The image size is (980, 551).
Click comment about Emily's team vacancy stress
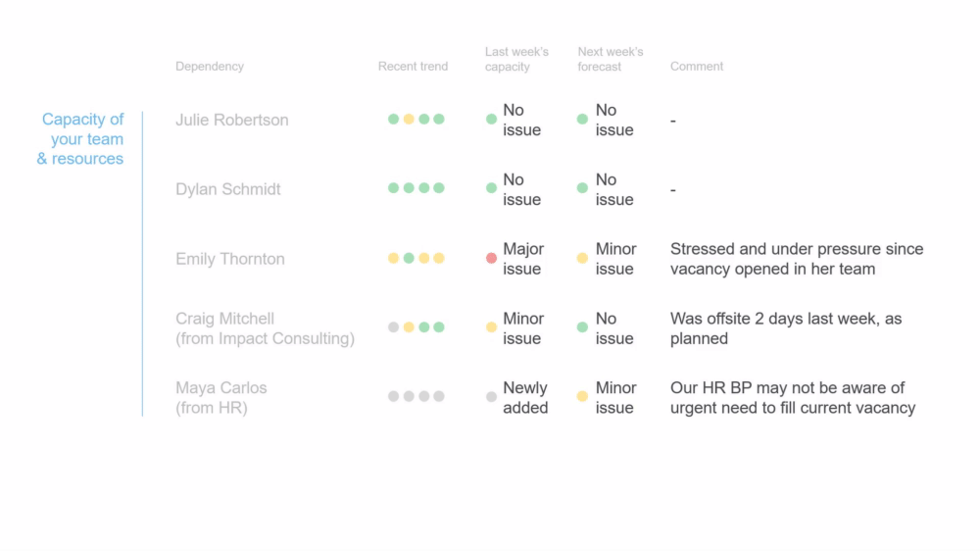(x=797, y=259)
